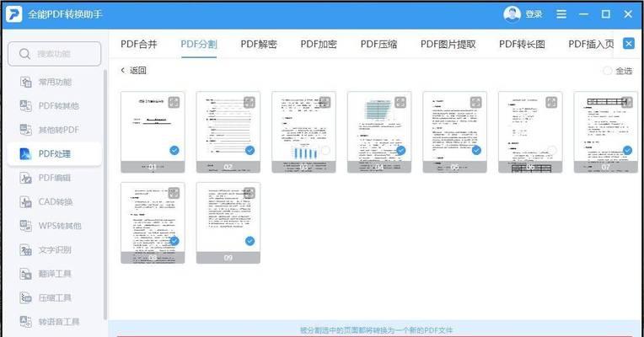
Task: Enlarge preview of the second-row first page
Action: tap(174, 193)
